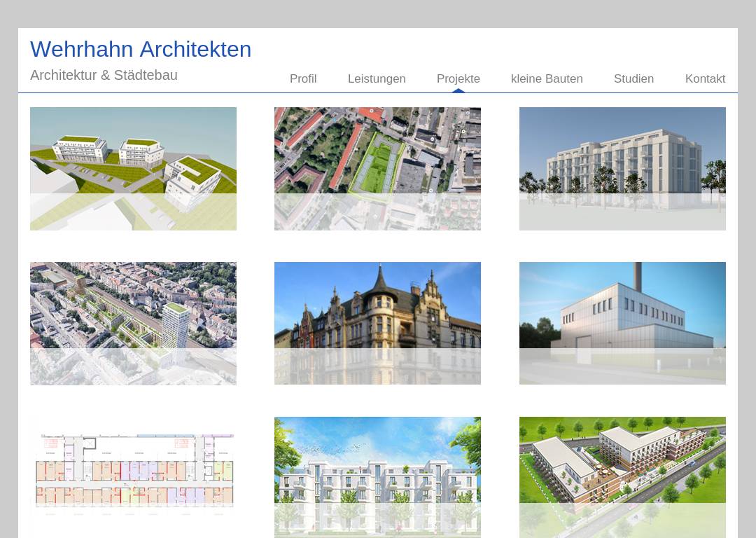Click the Architektur & Städtebau subtitle
The image size is (756, 538).
(x=104, y=75)
